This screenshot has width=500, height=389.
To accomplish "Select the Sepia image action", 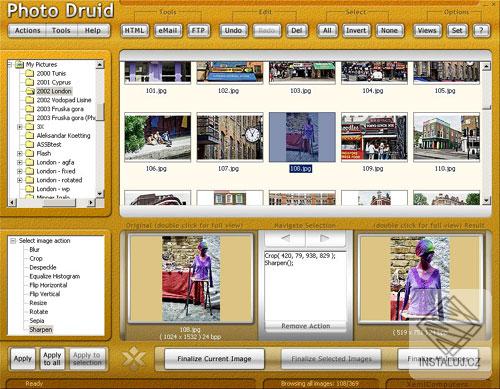I will [x=37, y=321].
